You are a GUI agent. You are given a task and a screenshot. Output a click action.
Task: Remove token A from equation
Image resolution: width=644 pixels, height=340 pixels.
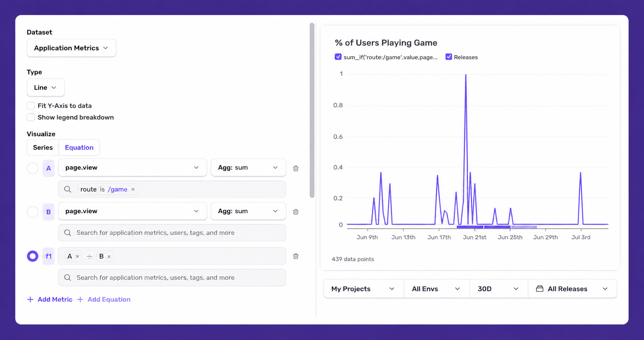point(77,256)
